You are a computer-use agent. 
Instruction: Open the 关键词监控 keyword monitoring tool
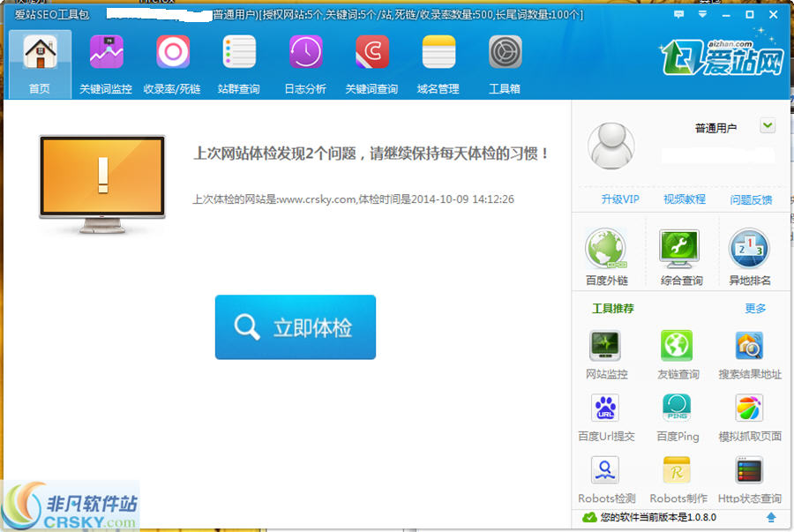pos(105,62)
